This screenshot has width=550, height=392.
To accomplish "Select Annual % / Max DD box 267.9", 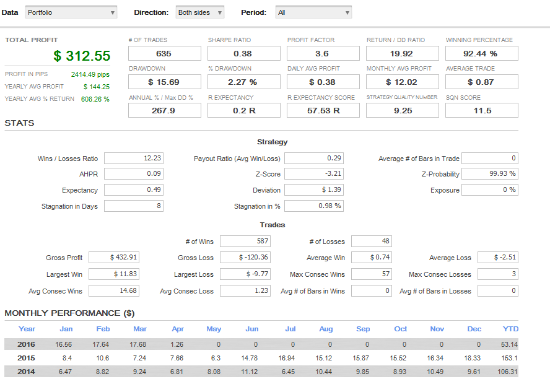I will point(165,110).
